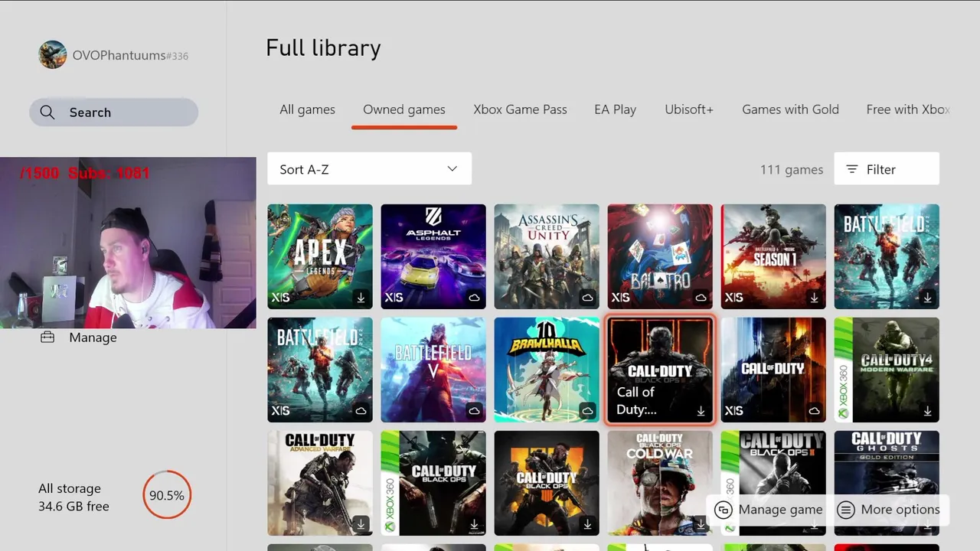Click the cloud icon on Brawlhalla

(587, 410)
